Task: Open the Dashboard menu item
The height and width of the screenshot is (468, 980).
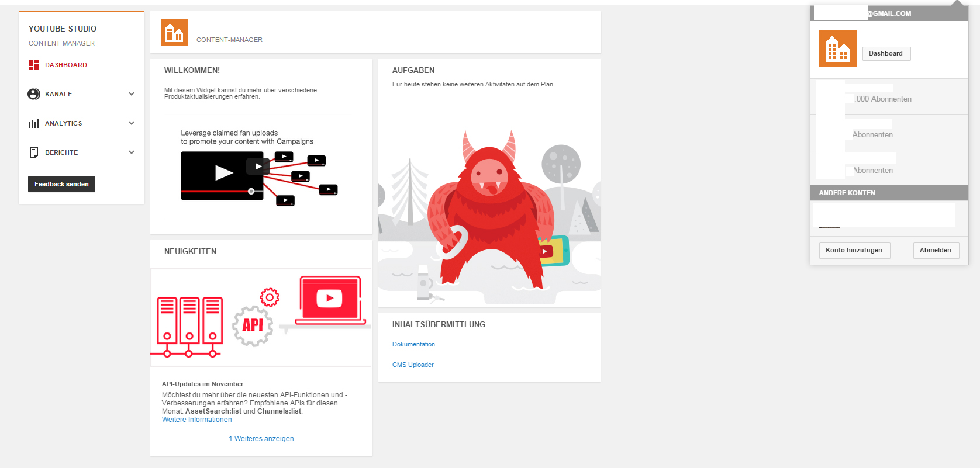Action: point(66,65)
